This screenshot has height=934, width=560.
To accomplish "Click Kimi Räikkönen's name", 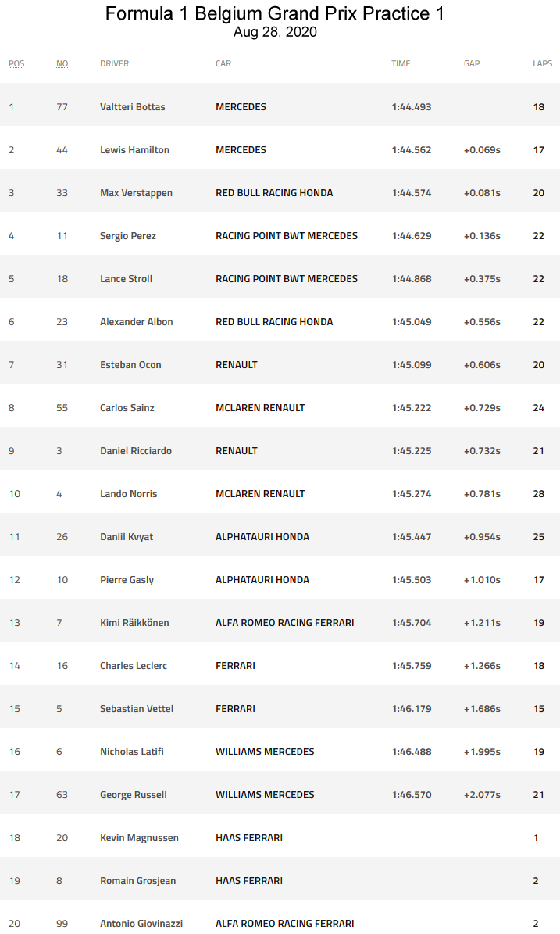I will click(x=134, y=623).
